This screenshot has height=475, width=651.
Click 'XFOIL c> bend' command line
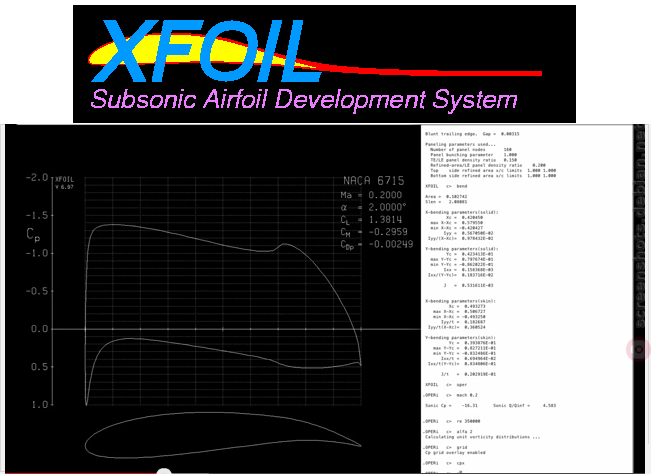(446, 186)
